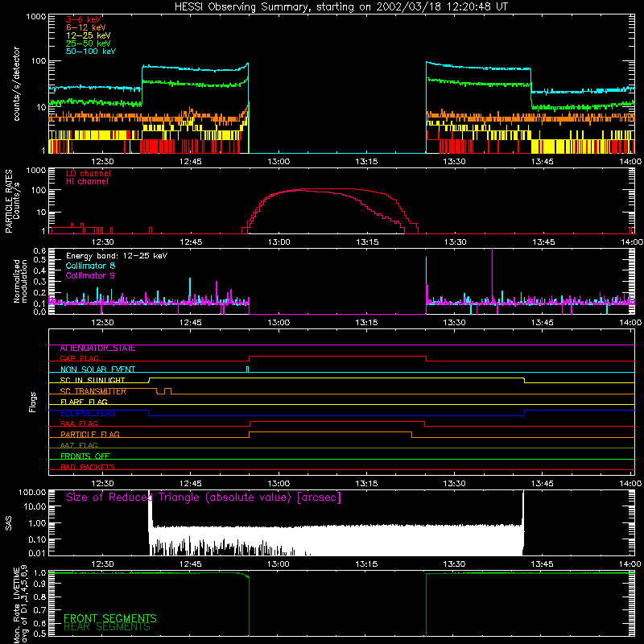Click the BAD_PACKETS flag label
644x644 pixels.
tap(88, 468)
